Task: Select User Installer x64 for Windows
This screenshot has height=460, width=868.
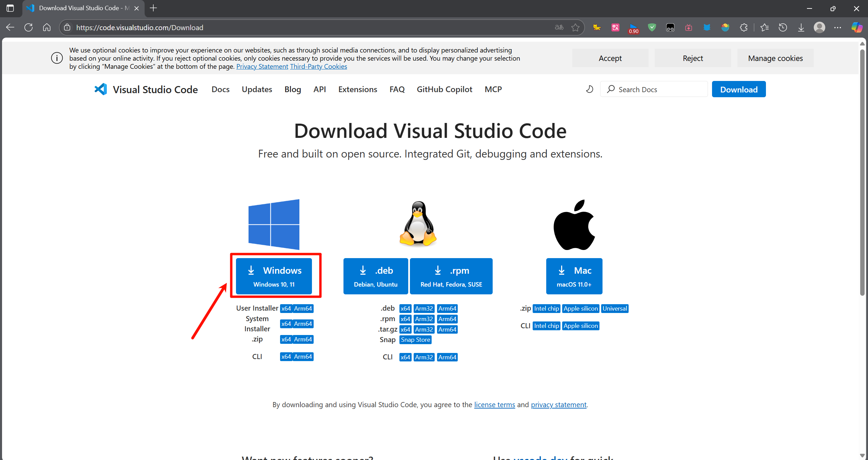Action: click(286, 309)
